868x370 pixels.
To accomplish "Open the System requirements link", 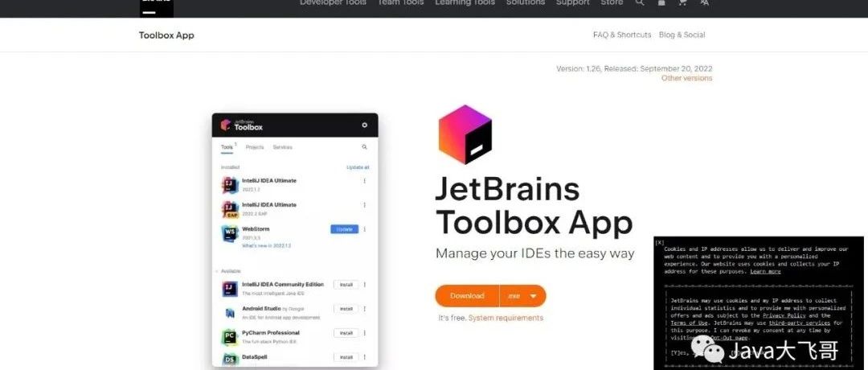I will coord(506,318).
